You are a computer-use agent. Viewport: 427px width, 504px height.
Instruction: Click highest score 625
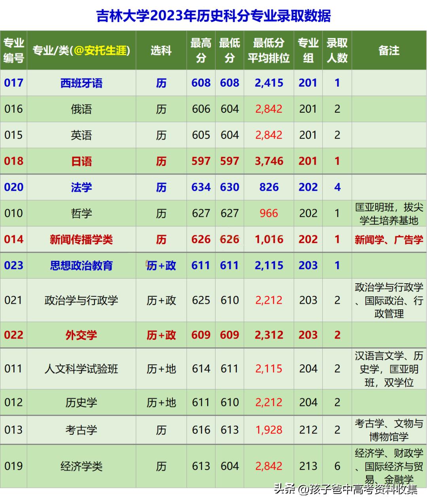[201, 300]
